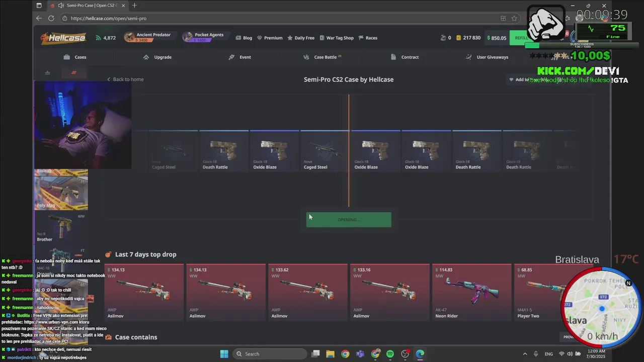Click the ENG language indicator
This screenshot has width=644, height=362.
(x=549, y=354)
